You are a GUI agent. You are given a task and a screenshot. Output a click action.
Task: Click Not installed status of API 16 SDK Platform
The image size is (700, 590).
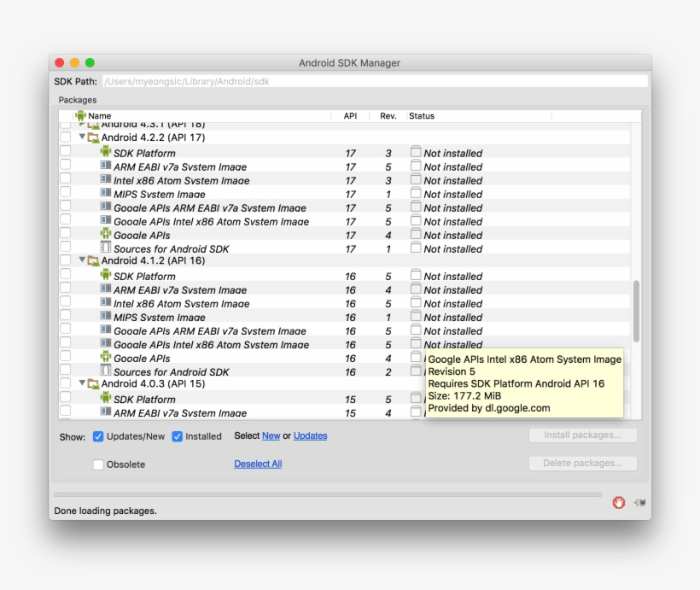(x=453, y=277)
